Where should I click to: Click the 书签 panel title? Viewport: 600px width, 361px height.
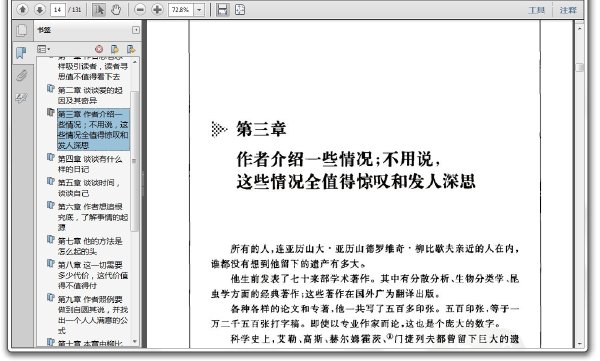pyautogui.click(x=44, y=30)
